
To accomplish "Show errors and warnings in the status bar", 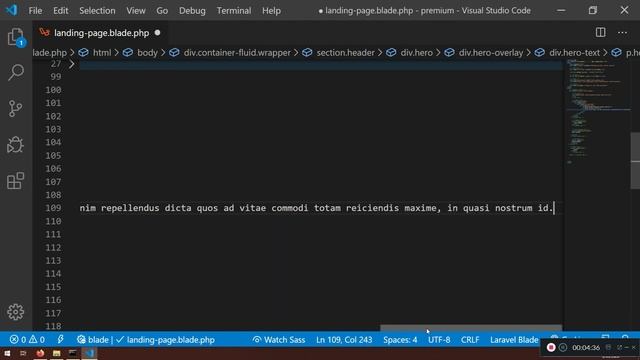I will (x=27, y=340).
